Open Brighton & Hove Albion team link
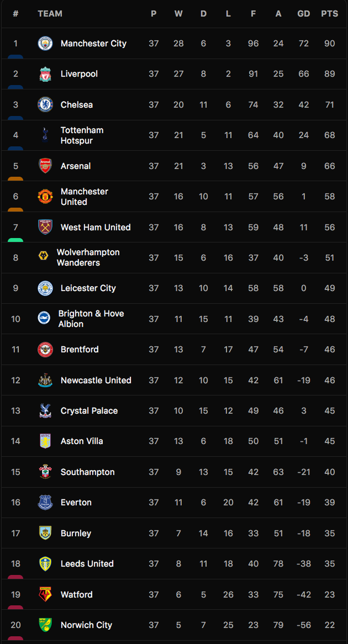The width and height of the screenshot is (348, 644). [91, 319]
